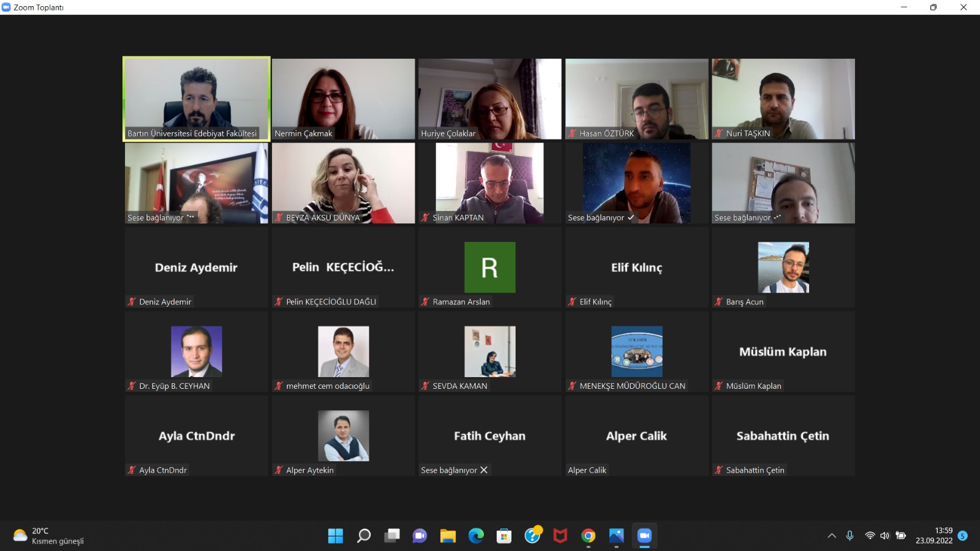Select Nermin Çakmak's video tile
Screen dimensions: 980x551
343,99
